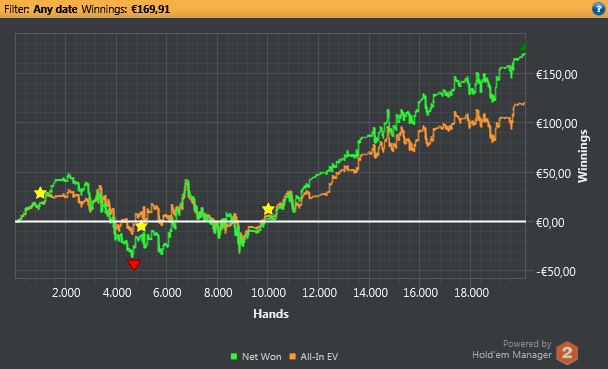Click the €100,00 y-axis label

point(556,124)
